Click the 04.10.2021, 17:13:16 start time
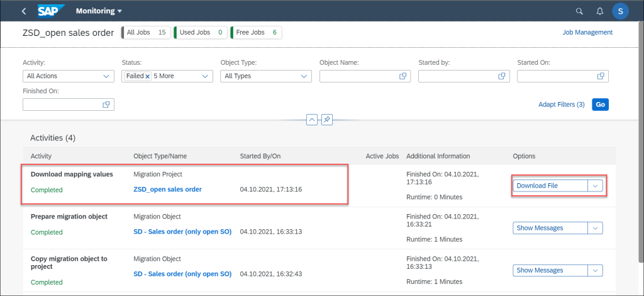 tap(271, 189)
